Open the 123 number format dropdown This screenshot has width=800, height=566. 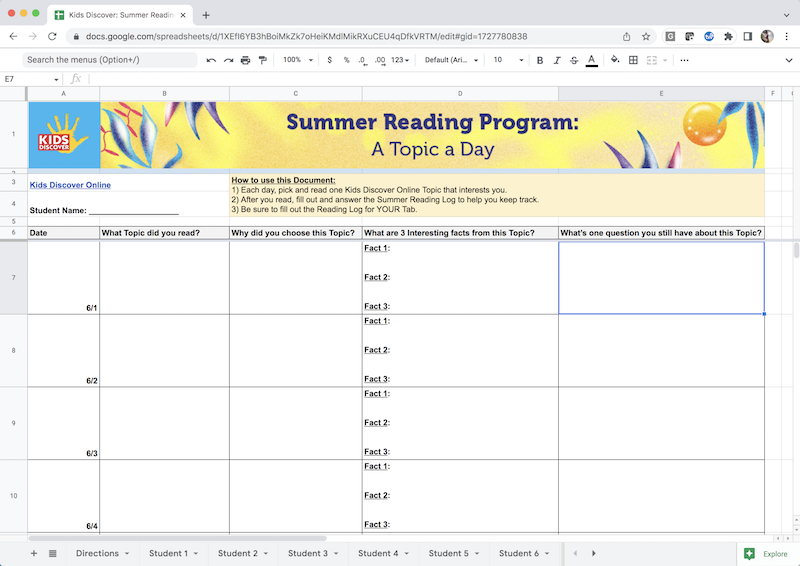coord(400,60)
